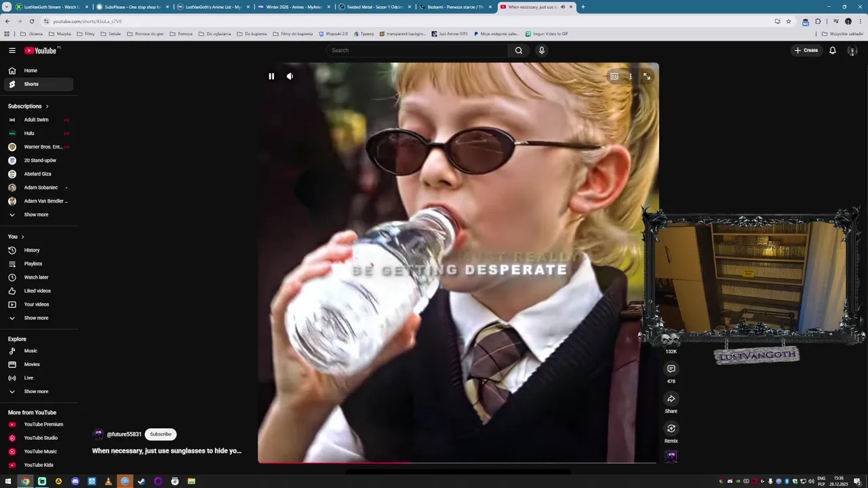The image size is (868, 488).
Task: Open the Abelard Giza channel
Action: coord(39,174)
